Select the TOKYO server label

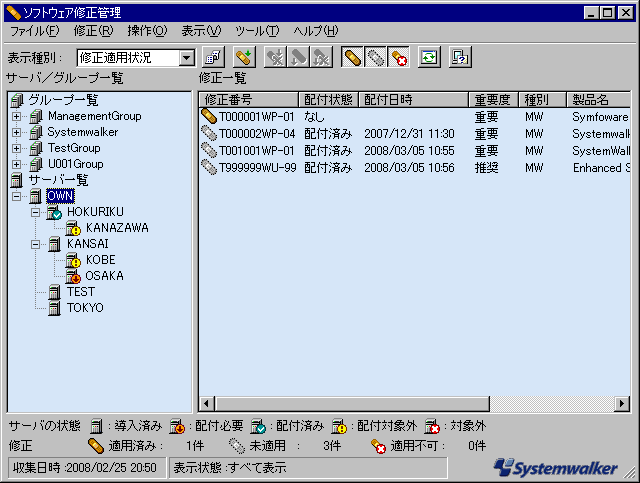85,308
